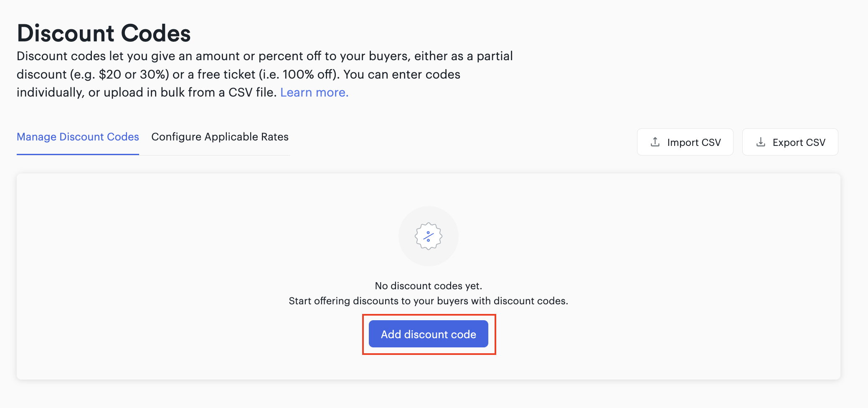The width and height of the screenshot is (868, 408).
Task: Add a new discount code
Action: 429,334
